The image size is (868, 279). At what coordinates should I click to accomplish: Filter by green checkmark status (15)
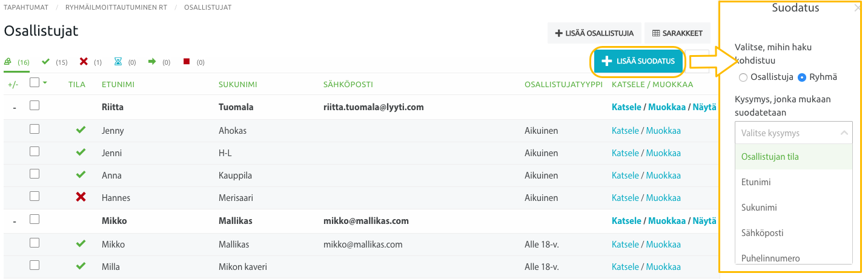pos(54,62)
